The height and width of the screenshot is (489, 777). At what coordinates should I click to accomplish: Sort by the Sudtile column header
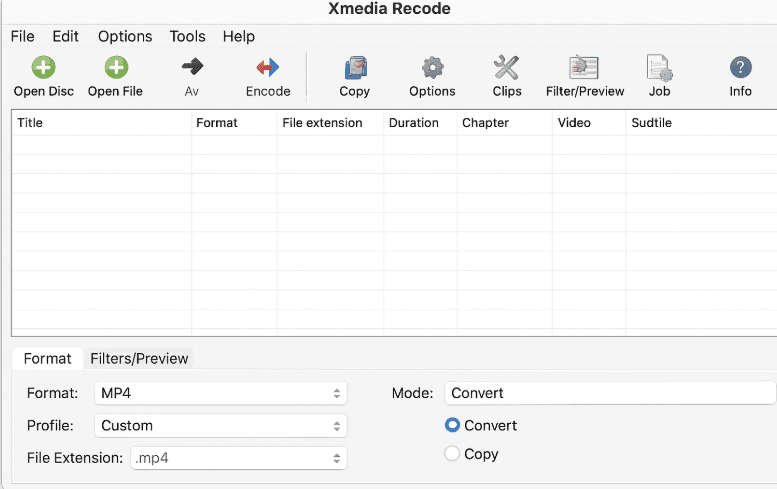point(701,123)
